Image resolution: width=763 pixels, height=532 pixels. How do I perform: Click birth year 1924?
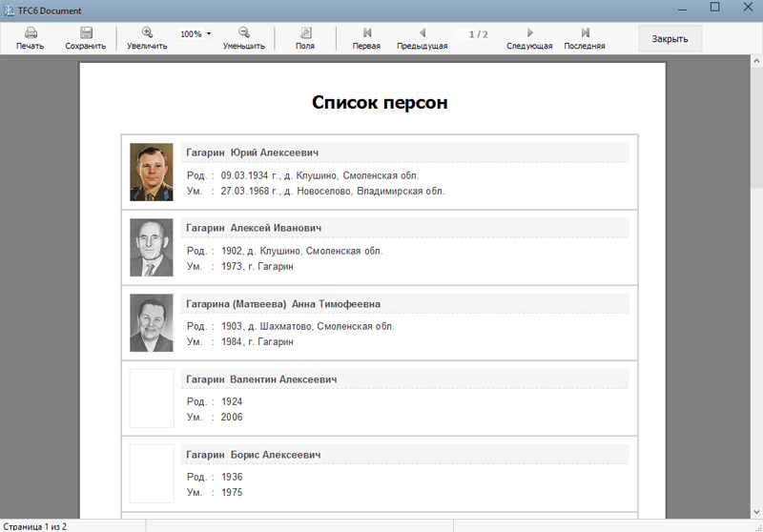point(232,401)
